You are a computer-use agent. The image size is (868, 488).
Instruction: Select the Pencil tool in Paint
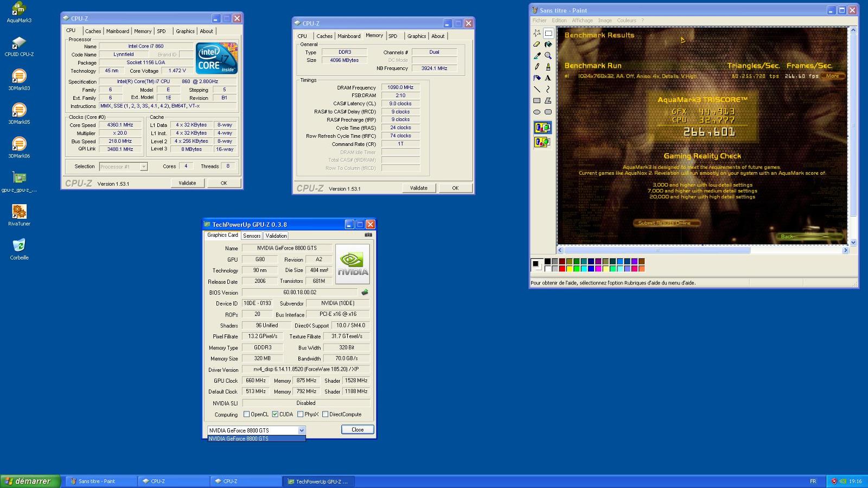pos(537,67)
